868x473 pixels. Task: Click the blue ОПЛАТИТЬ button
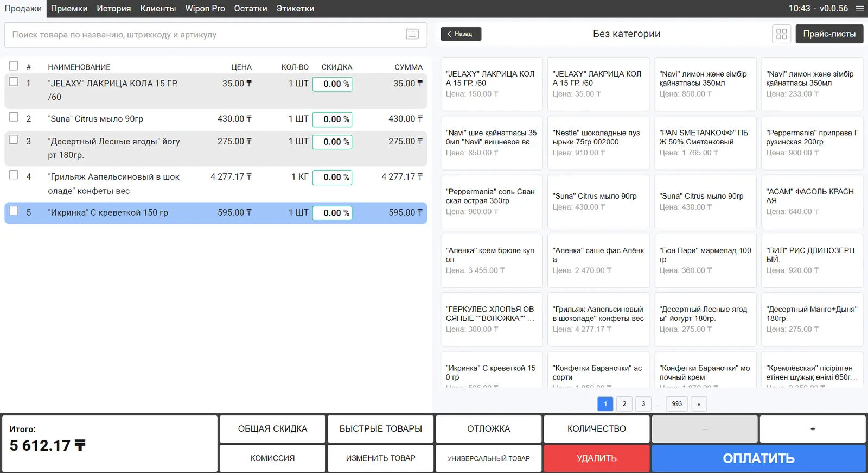[758, 458]
